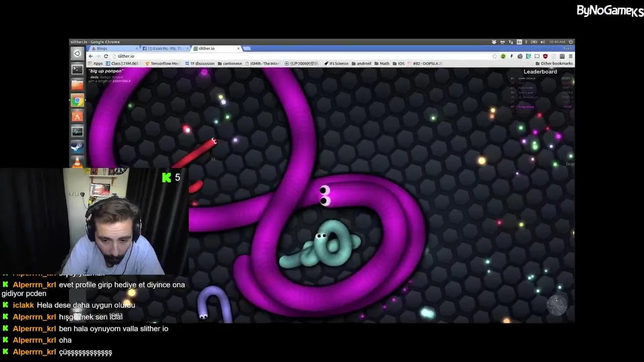Click the 'oha' chat message

point(65,340)
